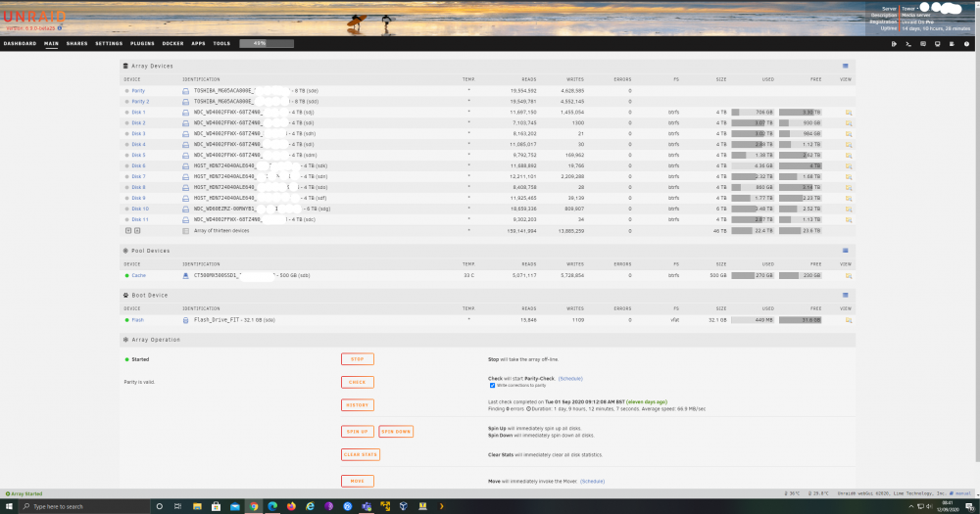
Task: Click the Boot Device section paw icon
Action: pos(125,296)
